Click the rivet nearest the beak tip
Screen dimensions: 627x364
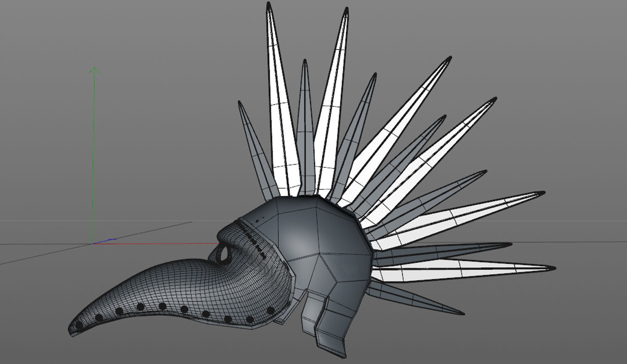(x=79, y=325)
